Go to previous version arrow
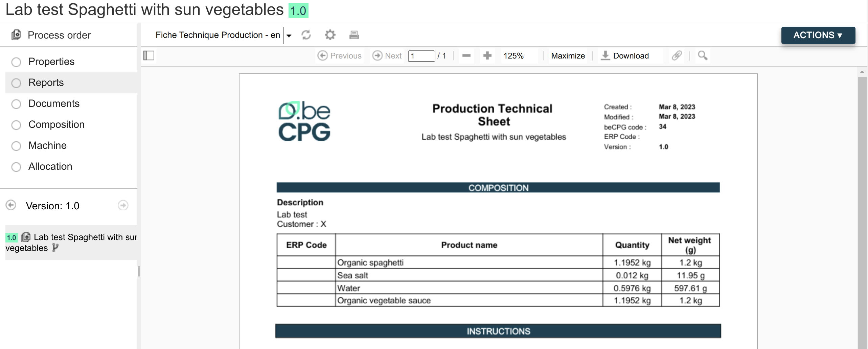The width and height of the screenshot is (868, 349). 11,205
